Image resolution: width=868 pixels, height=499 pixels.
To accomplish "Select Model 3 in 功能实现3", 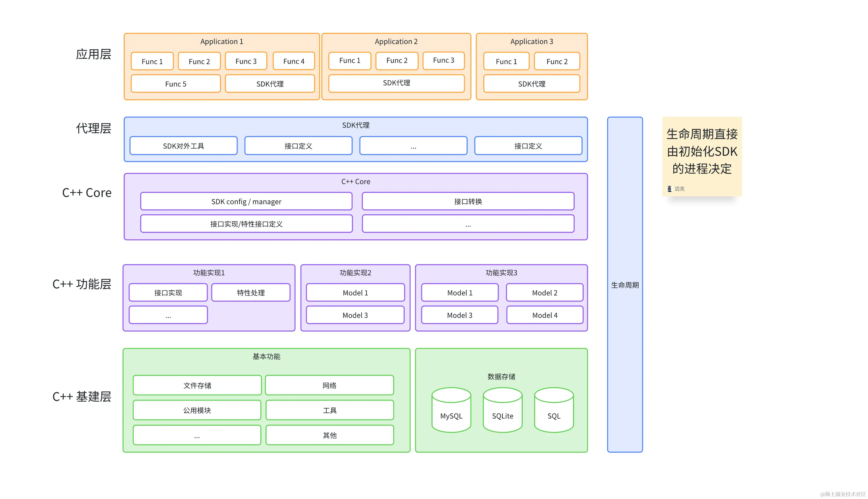I will [x=460, y=315].
